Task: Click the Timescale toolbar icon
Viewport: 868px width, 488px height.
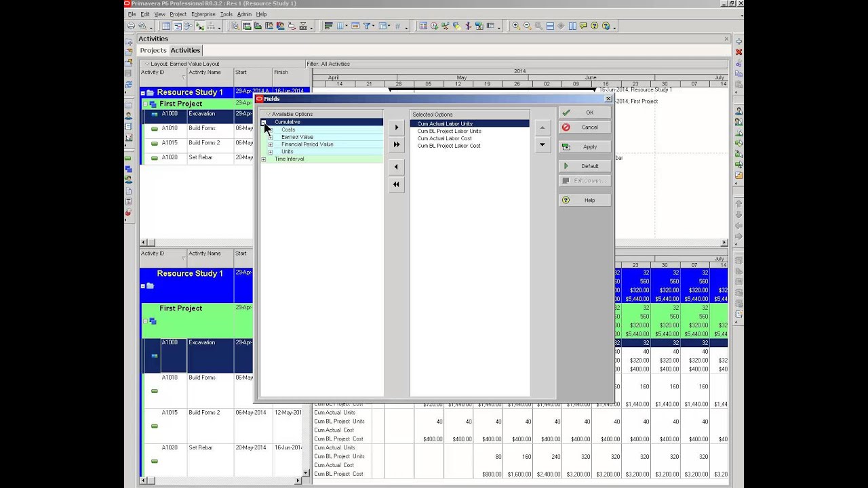Action: click(x=355, y=26)
